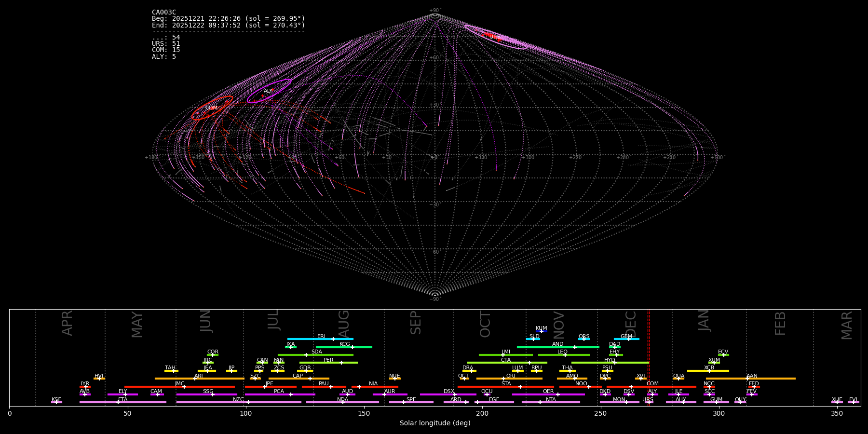The width and height of the screenshot is (868, 434).
Task: Click the XHE shower label in timeline
Action: coord(837,400)
